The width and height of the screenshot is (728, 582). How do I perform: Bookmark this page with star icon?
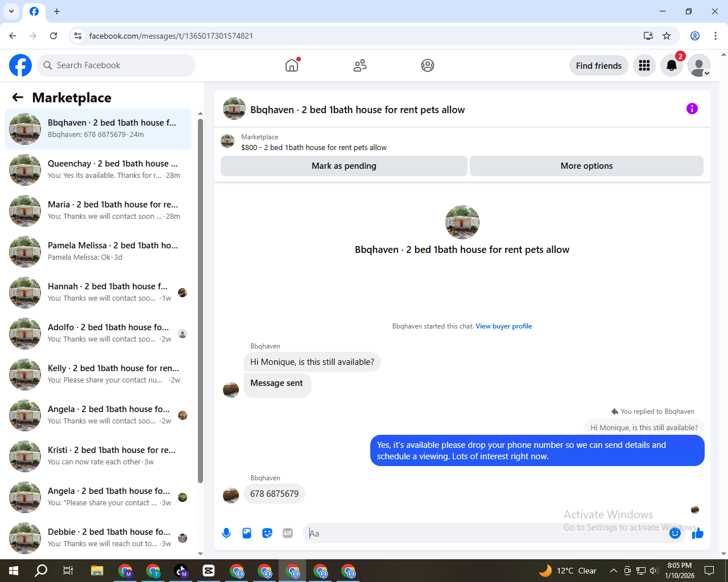pyautogui.click(x=667, y=36)
